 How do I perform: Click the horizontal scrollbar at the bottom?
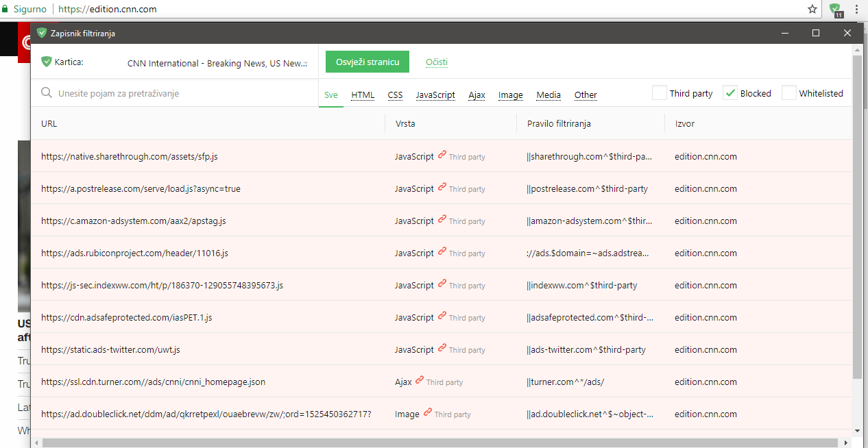pyautogui.click(x=439, y=443)
